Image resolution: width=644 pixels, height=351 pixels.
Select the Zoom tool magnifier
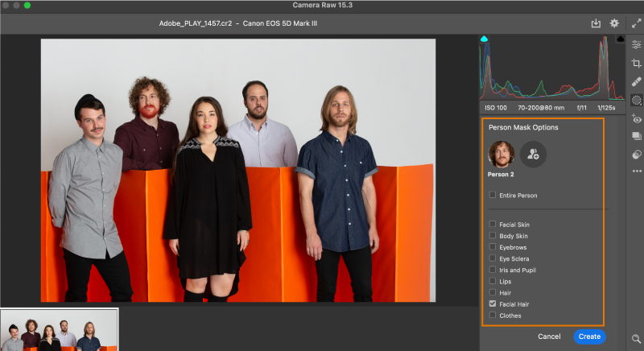click(x=636, y=339)
